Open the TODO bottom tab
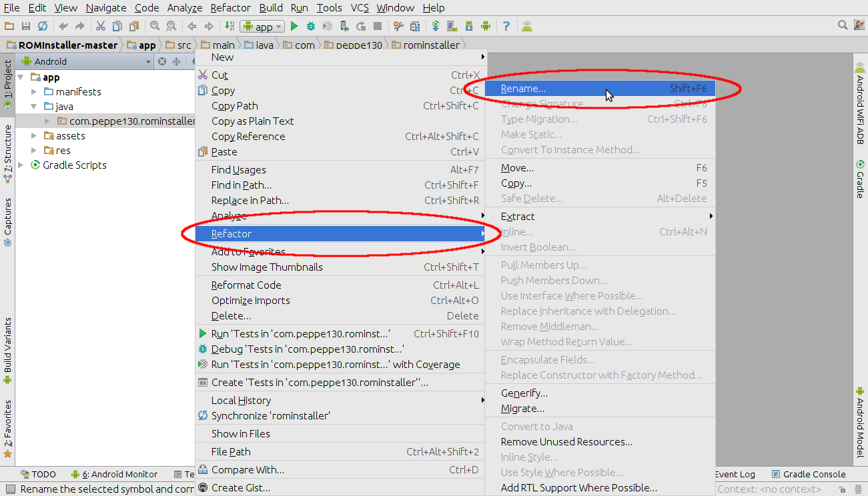This screenshot has width=868, height=496. point(38,475)
